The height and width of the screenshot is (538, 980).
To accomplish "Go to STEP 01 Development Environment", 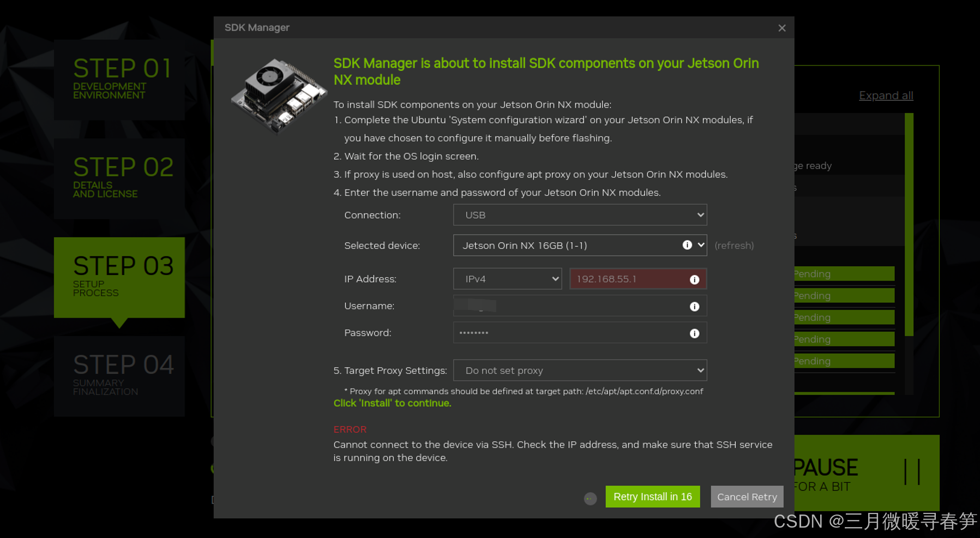I will [119, 80].
